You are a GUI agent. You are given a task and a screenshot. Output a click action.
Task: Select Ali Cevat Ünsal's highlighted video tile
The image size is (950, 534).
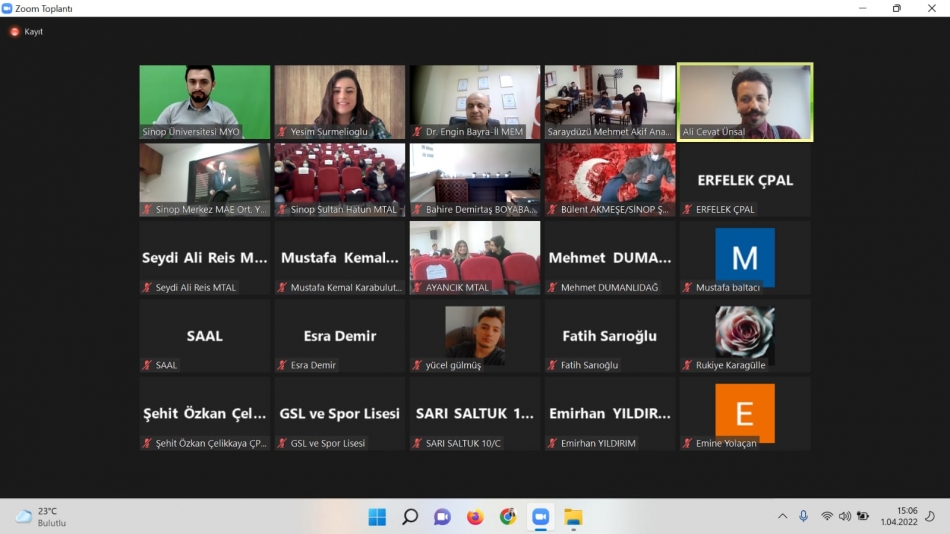(745, 102)
